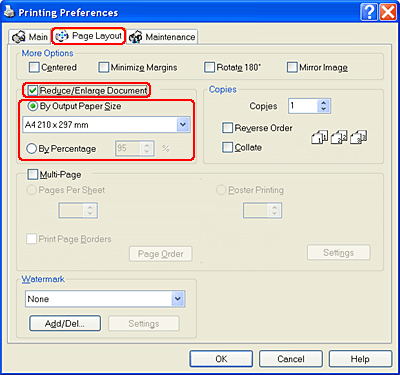This screenshot has width=400, height=375.
Task: Switch to the Maintenance tab
Action: pyautogui.click(x=162, y=37)
